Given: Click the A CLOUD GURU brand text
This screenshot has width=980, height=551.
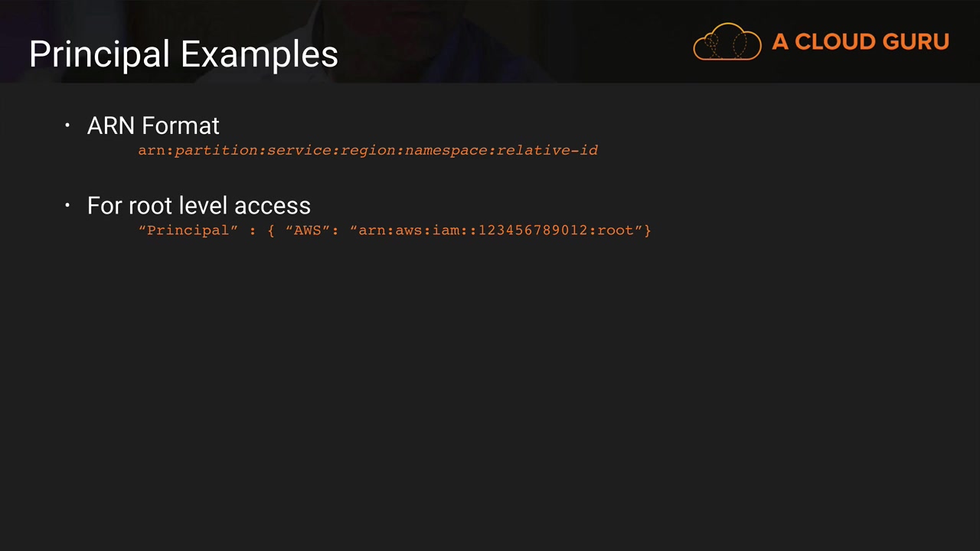Looking at the screenshot, I should pyautogui.click(x=861, y=42).
